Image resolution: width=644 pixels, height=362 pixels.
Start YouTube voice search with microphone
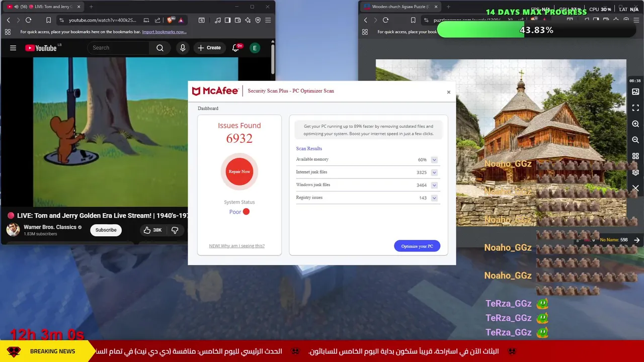183,48
